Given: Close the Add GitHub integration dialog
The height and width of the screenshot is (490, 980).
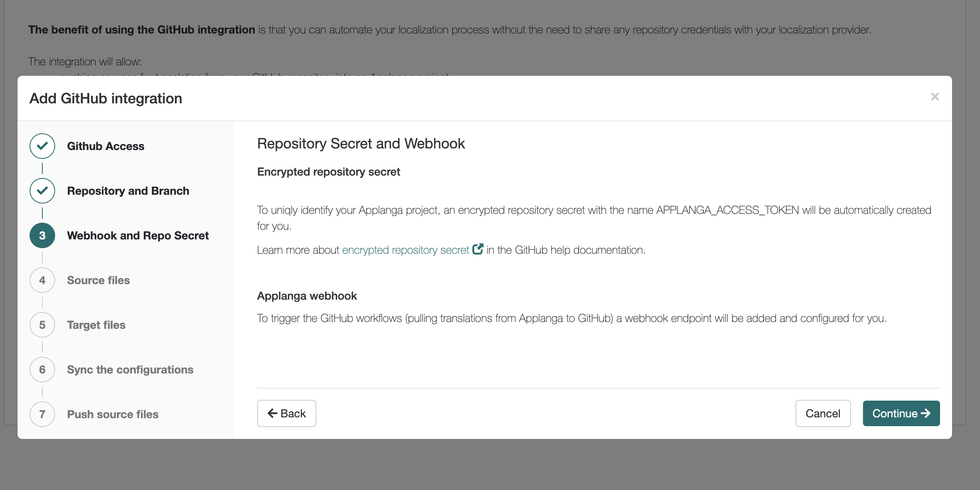Looking at the screenshot, I should click(934, 97).
